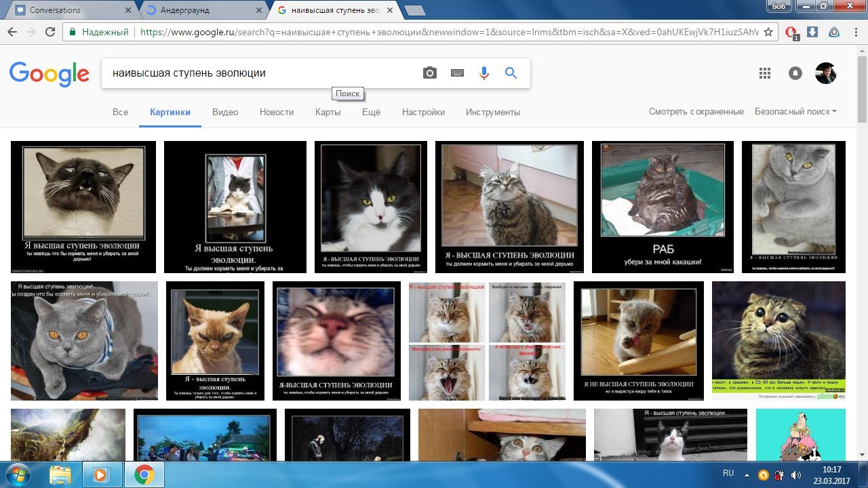
Task: Bookmark this page with the star icon
Action: click(x=768, y=32)
